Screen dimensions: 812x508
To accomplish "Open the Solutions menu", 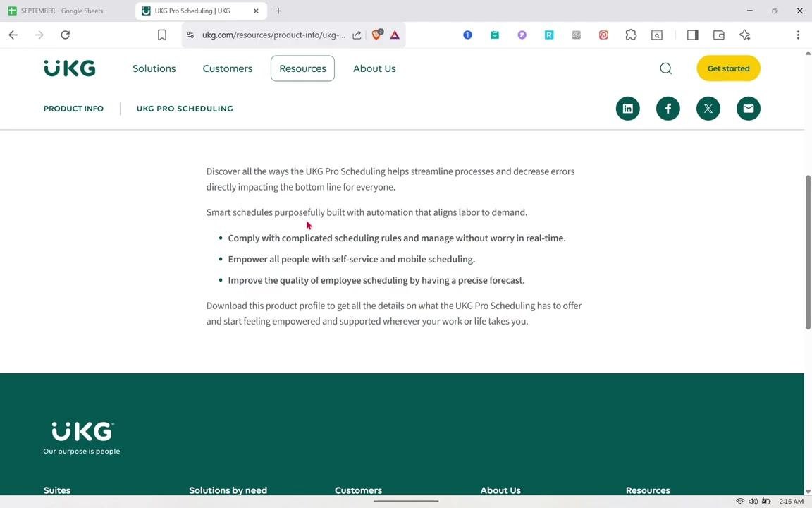I will tap(154, 68).
